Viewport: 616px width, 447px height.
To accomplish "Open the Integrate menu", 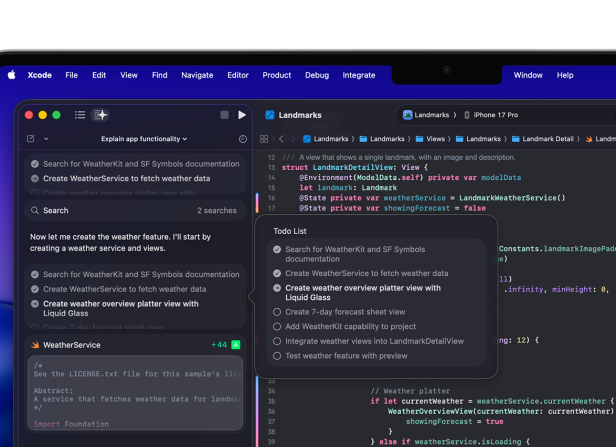I will tap(359, 75).
